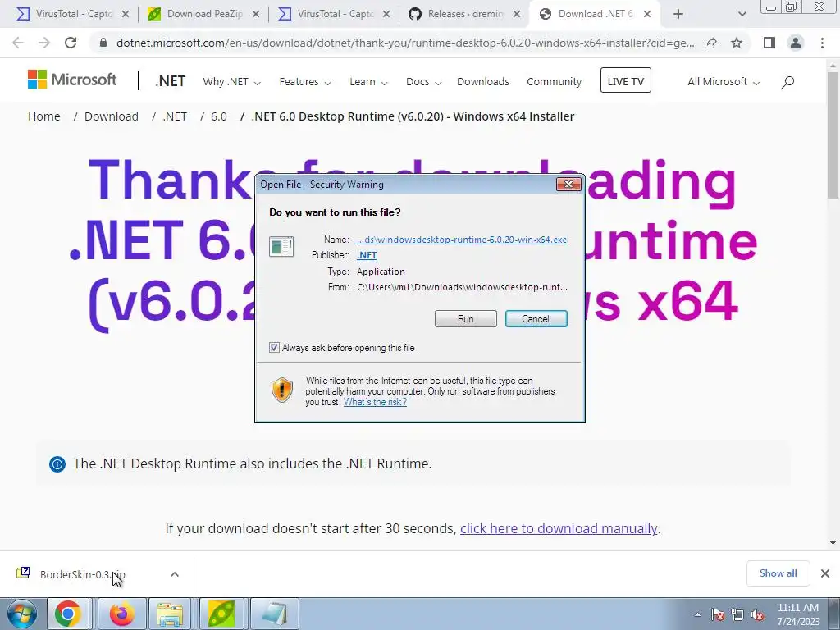This screenshot has height=630, width=840.
Task: Click the Microsoft logo
Action: [x=72, y=80]
